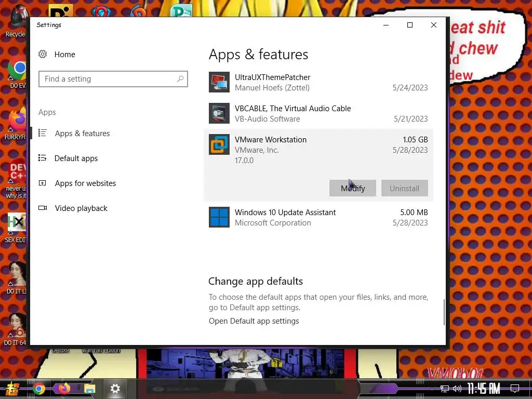Launch Chrome from the taskbar

click(x=38, y=389)
